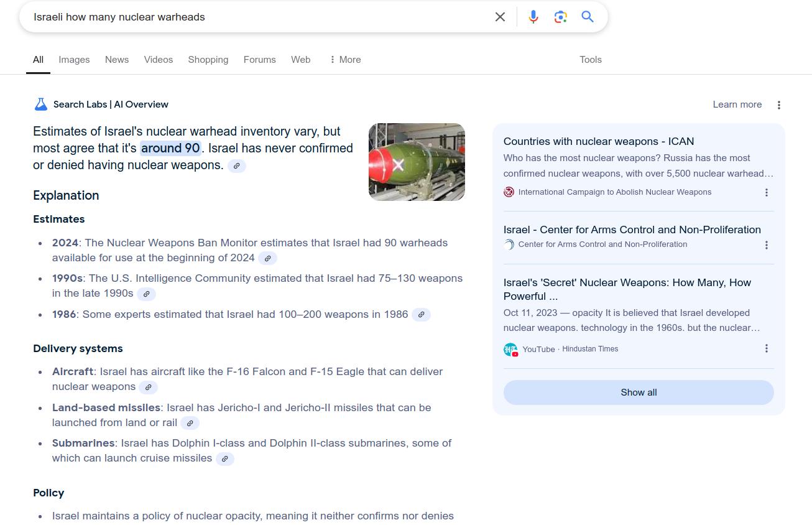
Task: Switch to the News tab
Action: (117, 60)
